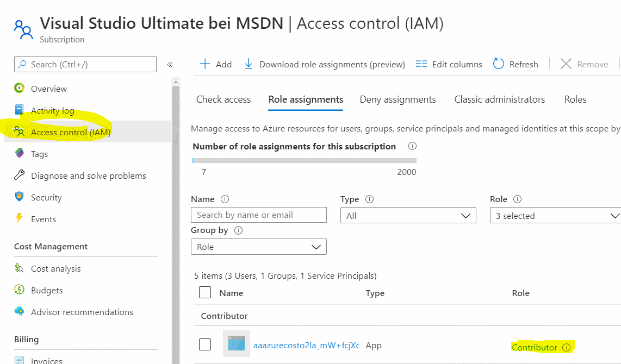The width and height of the screenshot is (621, 364).
Task: Click the Search by name or email field
Action: (258, 215)
